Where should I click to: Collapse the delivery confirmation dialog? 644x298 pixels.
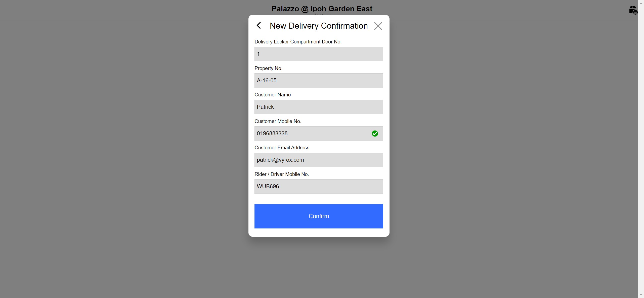pyautogui.click(x=378, y=26)
